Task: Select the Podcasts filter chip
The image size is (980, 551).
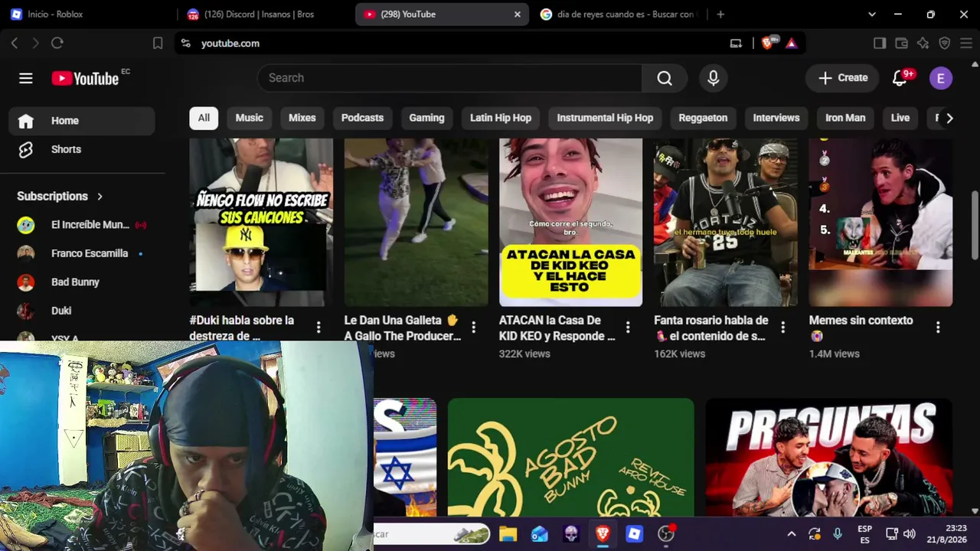Action: coord(362,118)
